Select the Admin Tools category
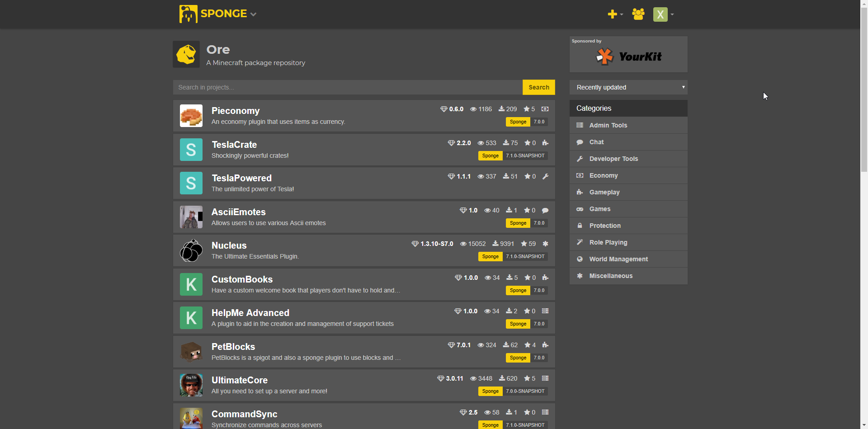868x429 pixels. pyautogui.click(x=608, y=125)
